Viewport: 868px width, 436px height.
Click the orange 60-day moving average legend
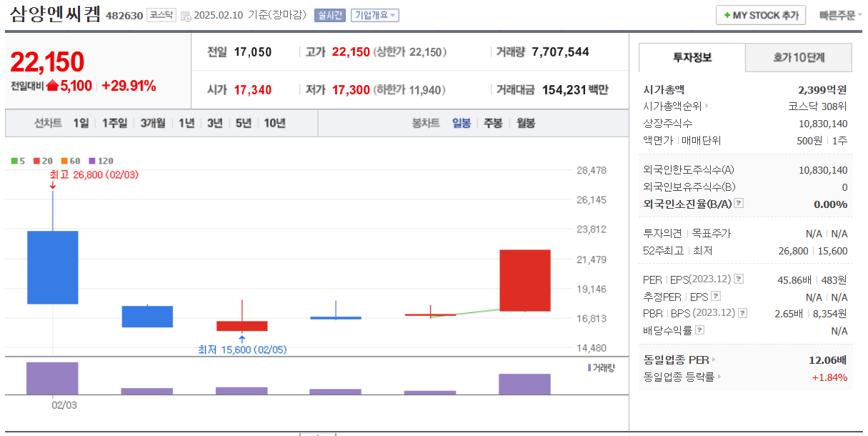pos(71,161)
